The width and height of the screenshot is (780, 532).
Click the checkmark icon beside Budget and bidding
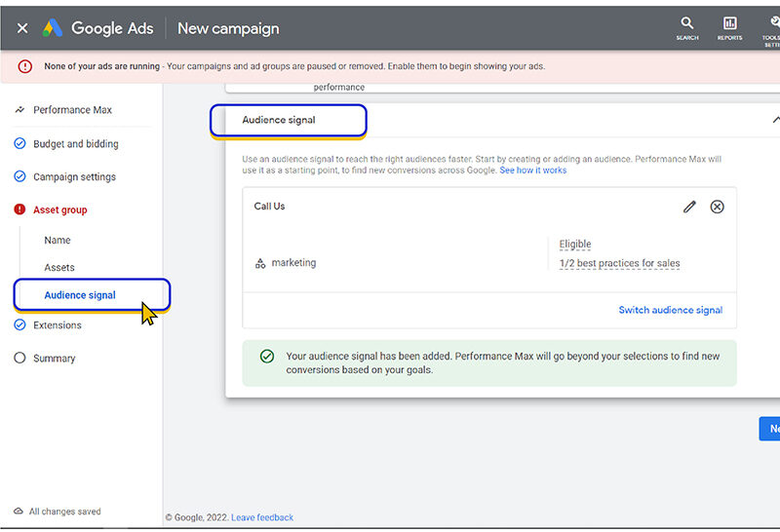[19, 143]
